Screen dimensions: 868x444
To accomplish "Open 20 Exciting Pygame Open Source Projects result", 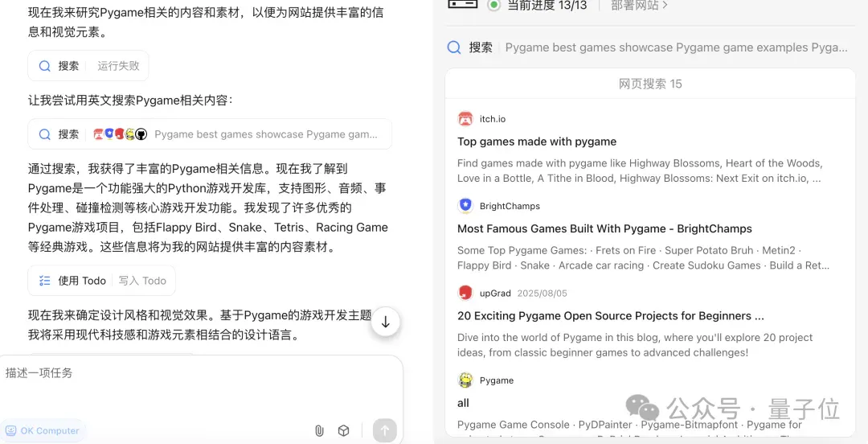I will 611,316.
